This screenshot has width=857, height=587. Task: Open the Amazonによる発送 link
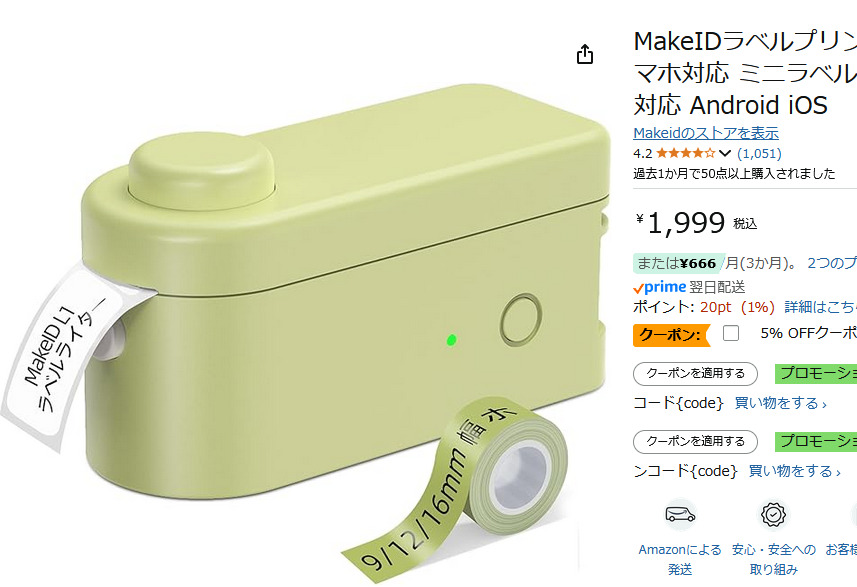click(x=680, y=559)
